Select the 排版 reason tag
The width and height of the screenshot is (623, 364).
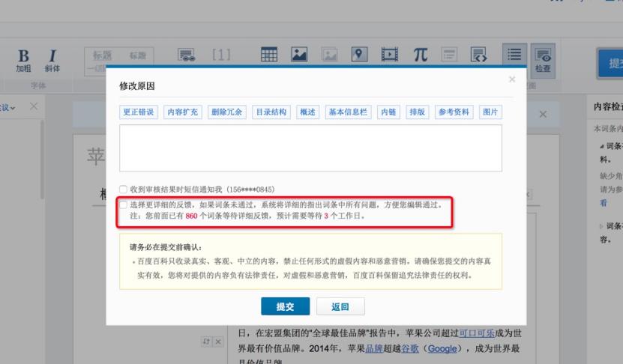pyautogui.click(x=417, y=112)
